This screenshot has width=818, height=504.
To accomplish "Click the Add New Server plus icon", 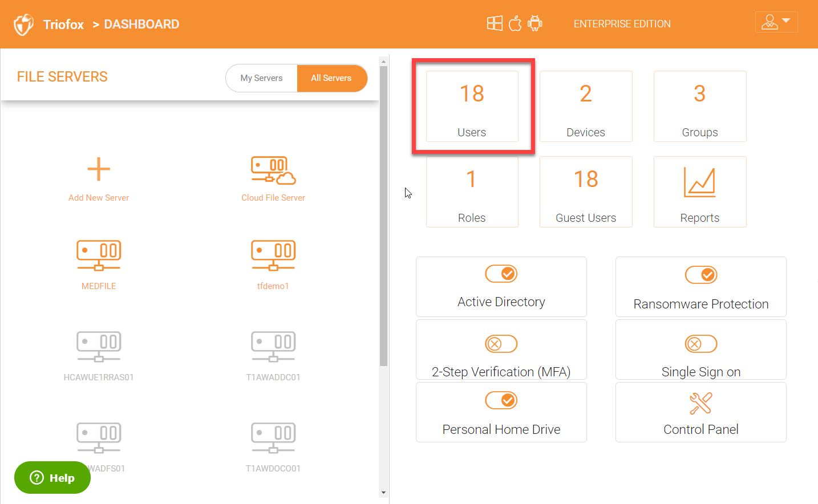I will [x=99, y=169].
